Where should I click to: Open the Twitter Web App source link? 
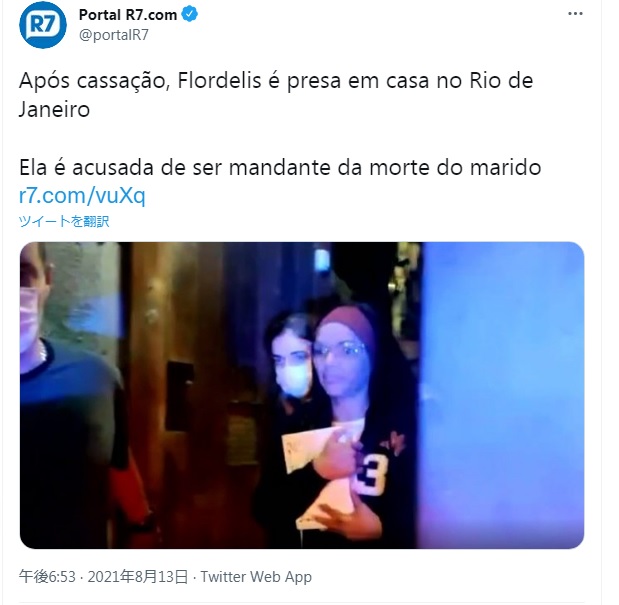[256, 577]
